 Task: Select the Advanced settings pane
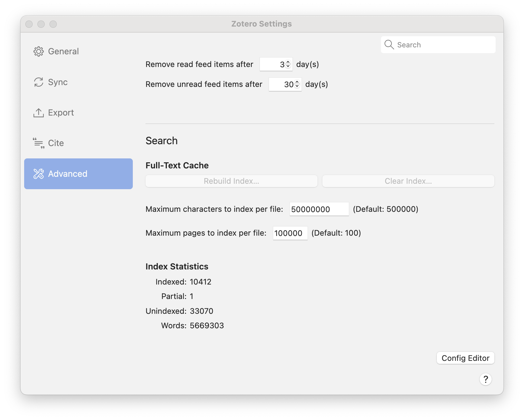pyautogui.click(x=78, y=174)
